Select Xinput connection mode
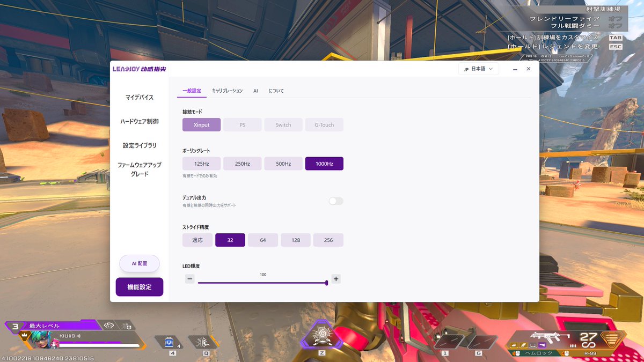 pyautogui.click(x=201, y=125)
